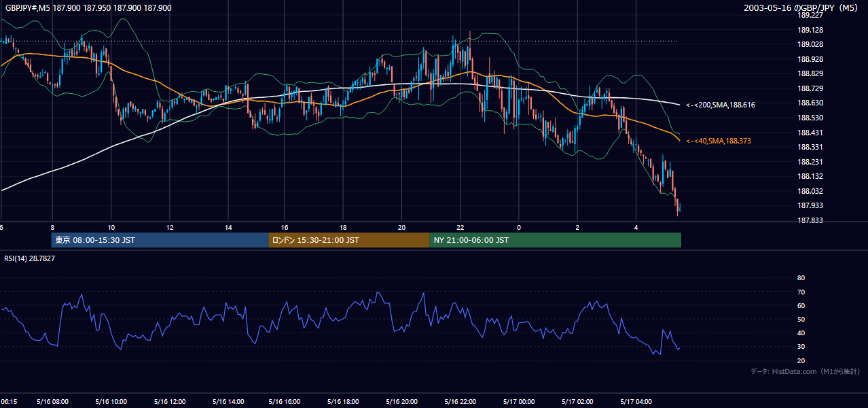868x408 pixels.
Task: Click the price axis label 188.530
Action: [810, 118]
